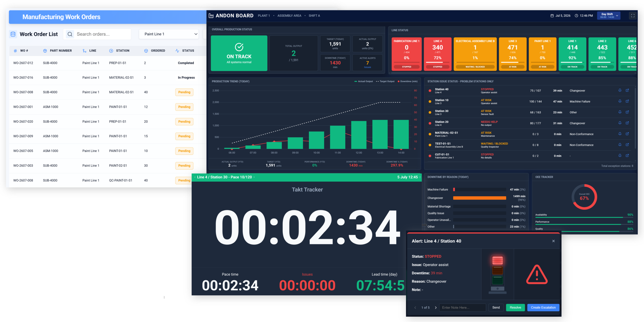The height and width of the screenshot is (322, 644).
Task: Select work order WO-2607-012 row
Action: coord(108,63)
